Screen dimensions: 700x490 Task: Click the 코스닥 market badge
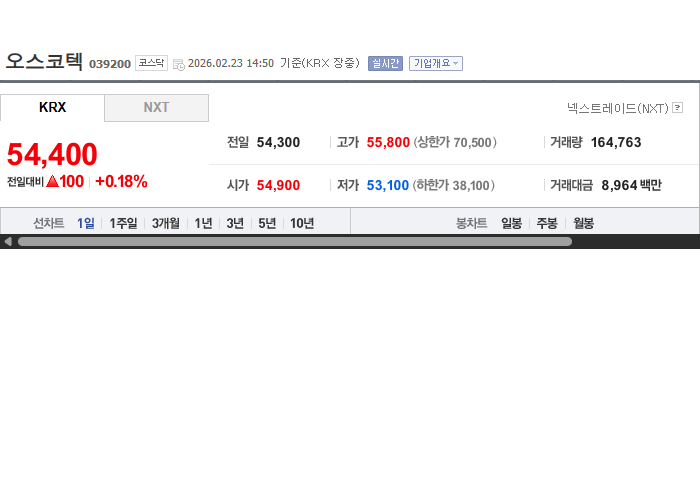(x=151, y=63)
